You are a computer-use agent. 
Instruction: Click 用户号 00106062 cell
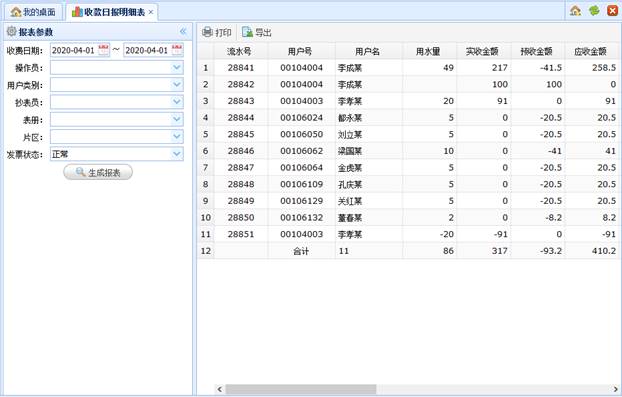301,151
